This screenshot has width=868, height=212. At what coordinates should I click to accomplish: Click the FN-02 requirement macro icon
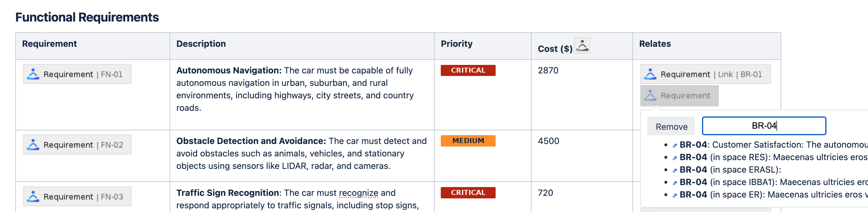[x=33, y=145]
